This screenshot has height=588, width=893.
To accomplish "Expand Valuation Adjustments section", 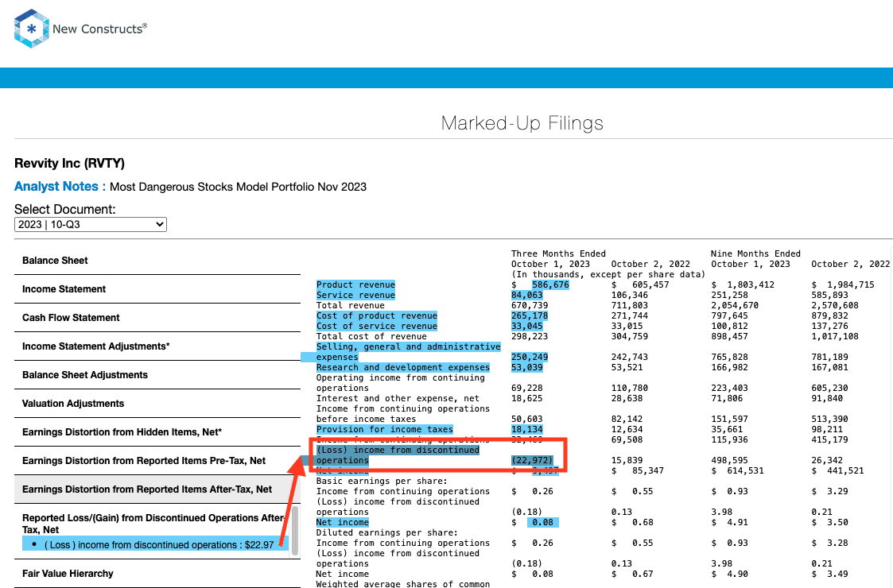I will click(x=157, y=404).
